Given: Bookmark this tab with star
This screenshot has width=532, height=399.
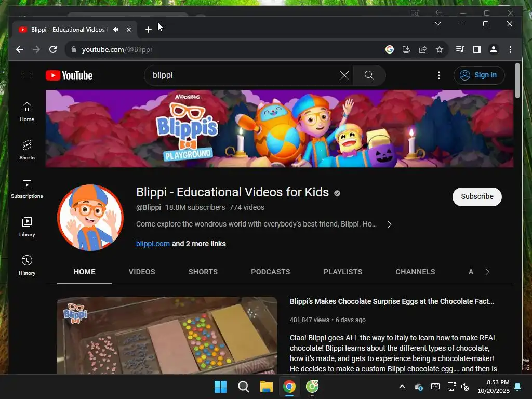Looking at the screenshot, I should tap(440, 49).
